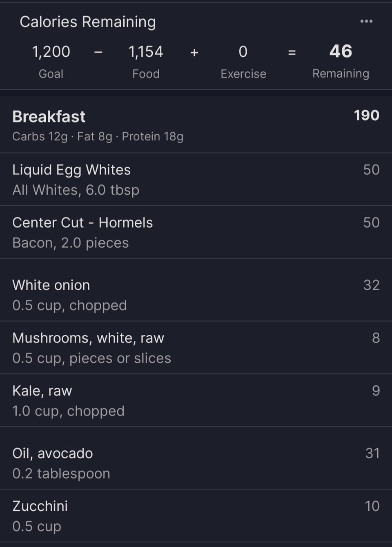Image resolution: width=392 pixels, height=547 pixels.
Task: Tap the 0 Exercise calories value
Action: point(243,52)
